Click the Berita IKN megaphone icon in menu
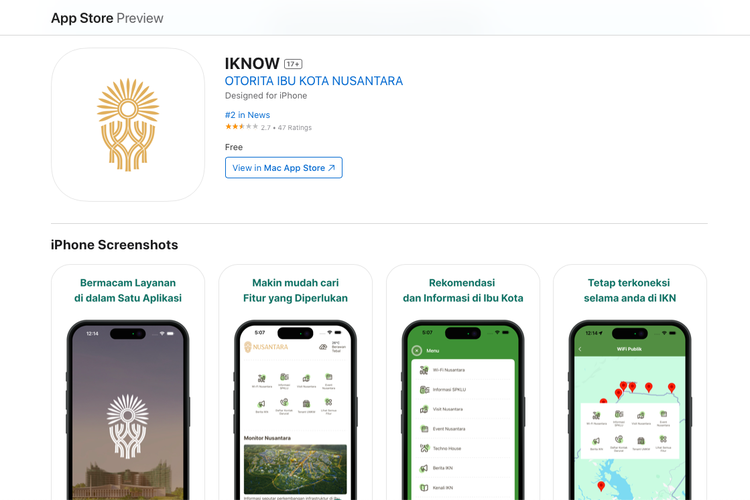Image resolution: width=750 pixels, height=500 pixels. coord(424,468)
